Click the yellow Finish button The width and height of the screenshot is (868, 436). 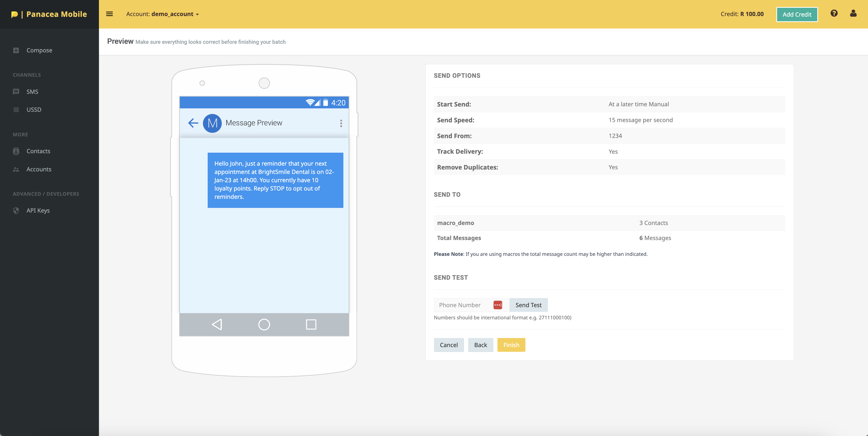point(511,344)
